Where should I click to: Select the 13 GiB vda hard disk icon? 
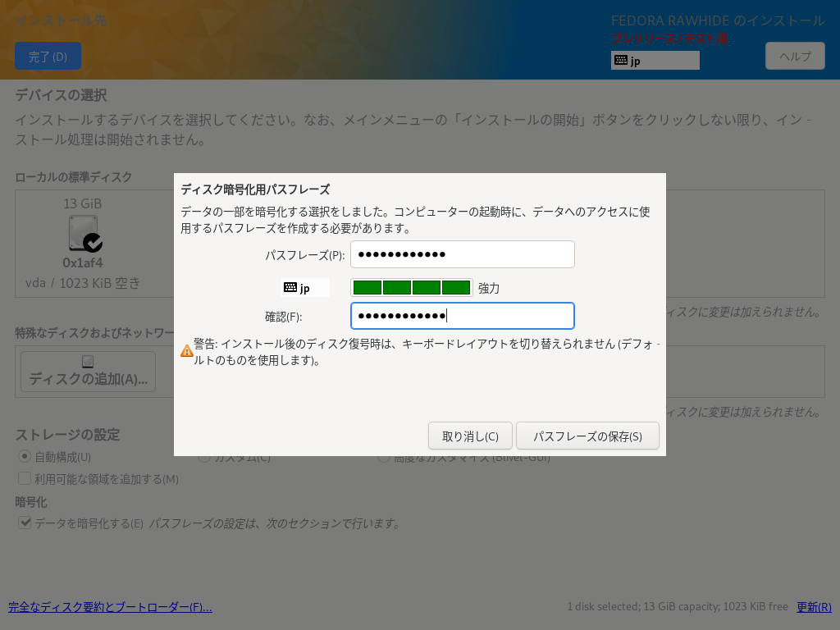click(x=85, y=233)
